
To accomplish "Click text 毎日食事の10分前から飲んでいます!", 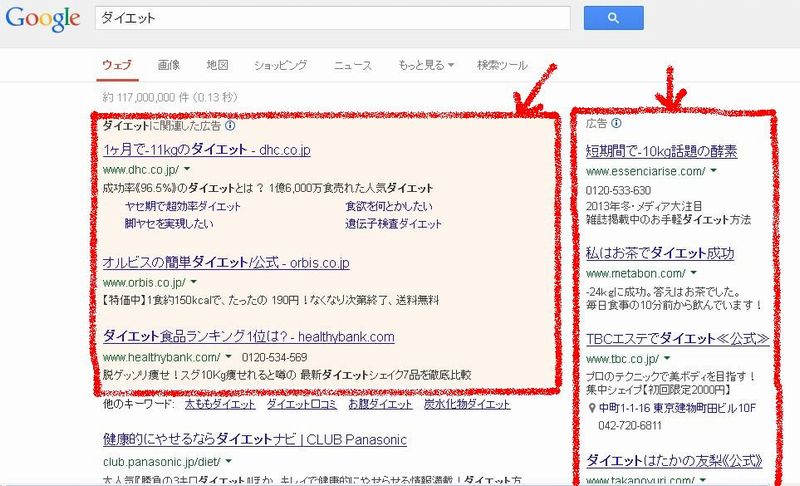I will coord(674,305).
